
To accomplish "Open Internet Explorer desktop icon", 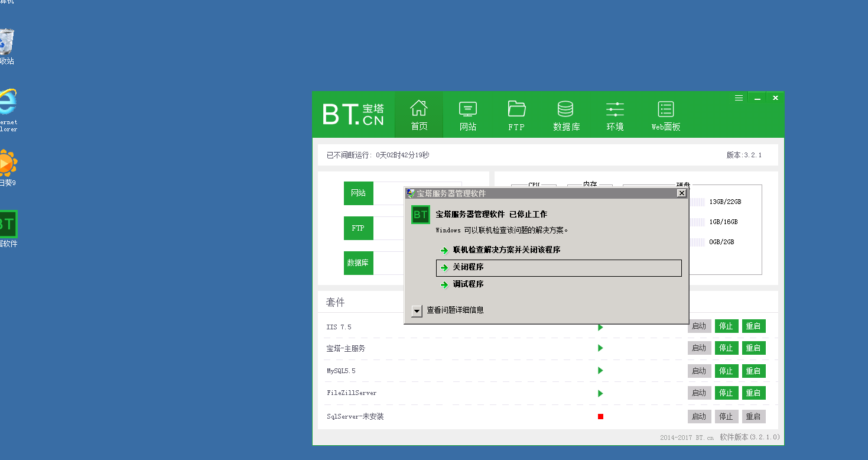I will [x=8, y=111].
